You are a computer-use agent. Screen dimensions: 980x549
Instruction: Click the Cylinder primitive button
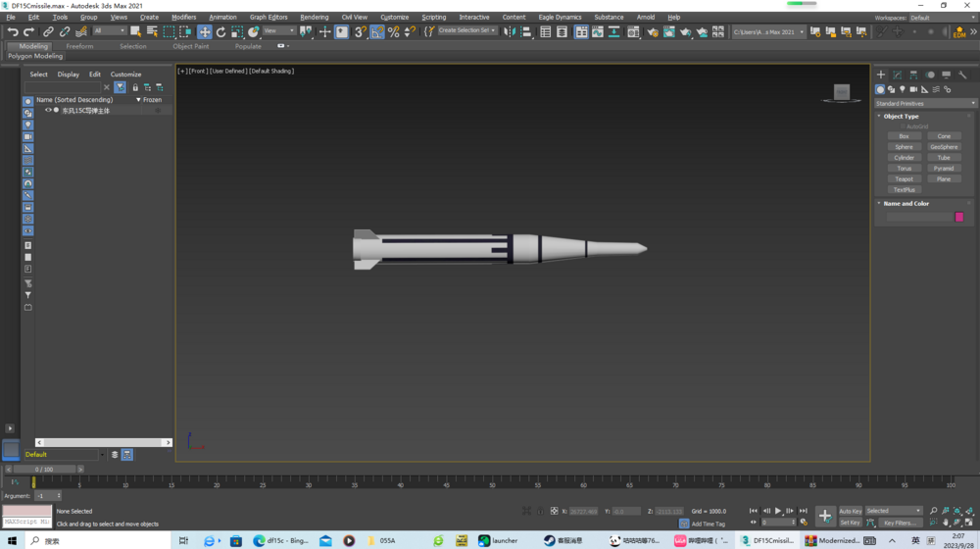click(x=904, y=158)
